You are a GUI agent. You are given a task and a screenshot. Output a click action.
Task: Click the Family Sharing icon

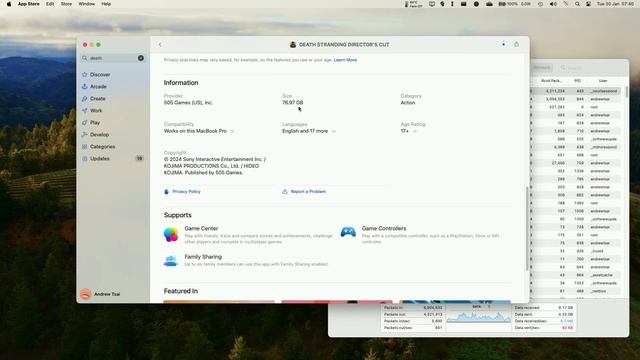171,260
